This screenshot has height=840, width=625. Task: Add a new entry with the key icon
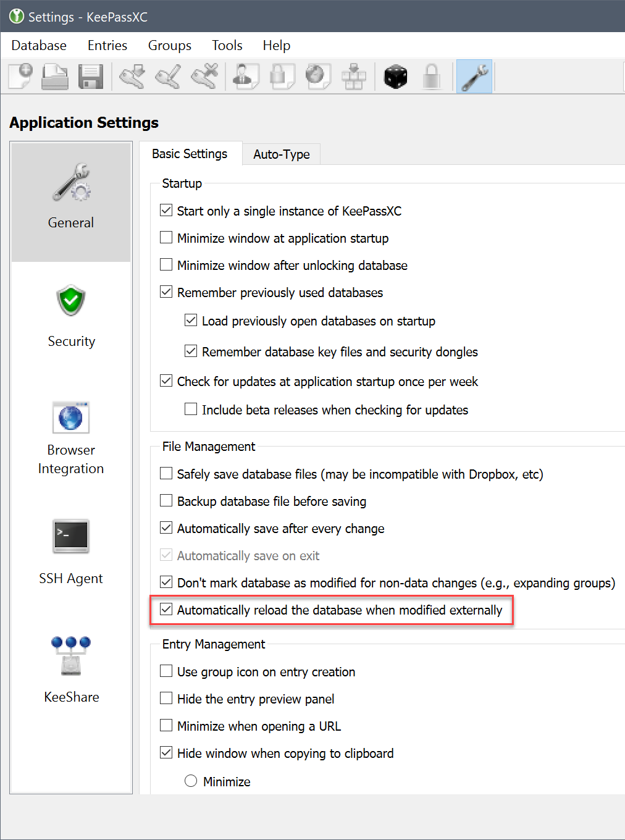pyautogui.click(x=132, y=75)
